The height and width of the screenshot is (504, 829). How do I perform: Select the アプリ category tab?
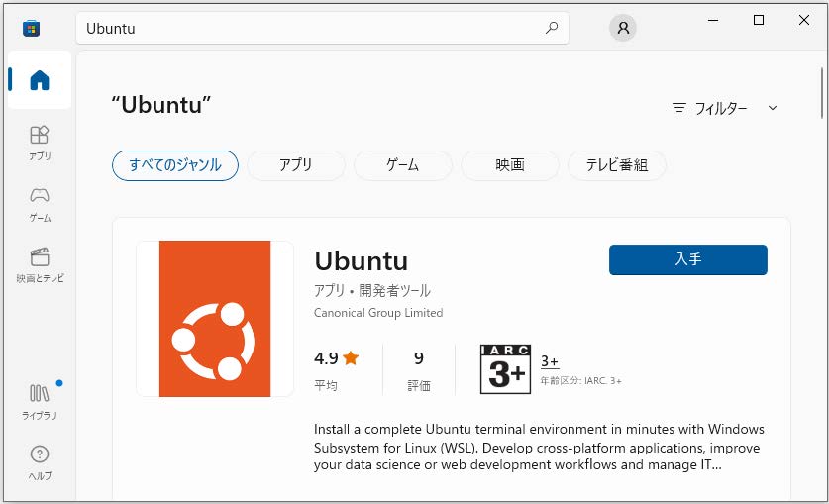tap(296, 165)
